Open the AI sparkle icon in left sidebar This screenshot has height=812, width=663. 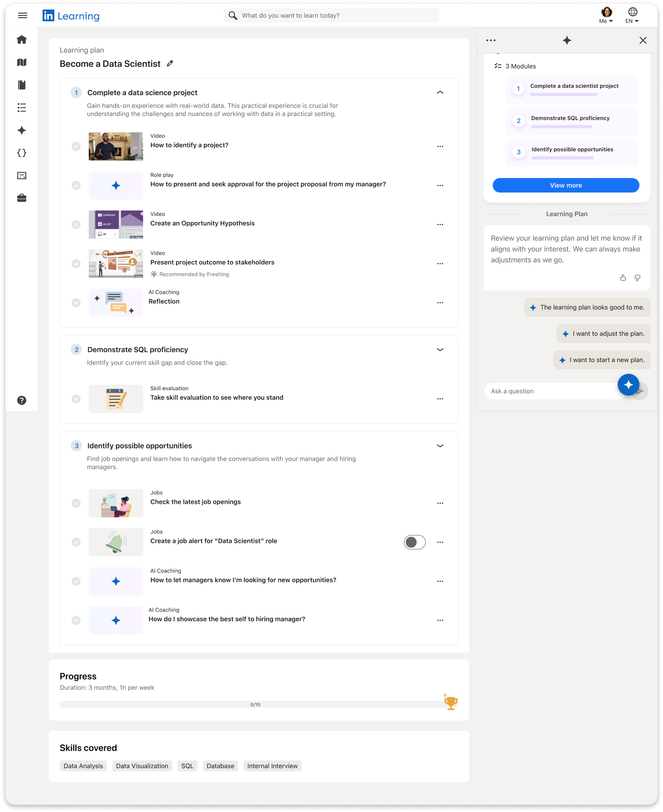click(x=22, y=130)
